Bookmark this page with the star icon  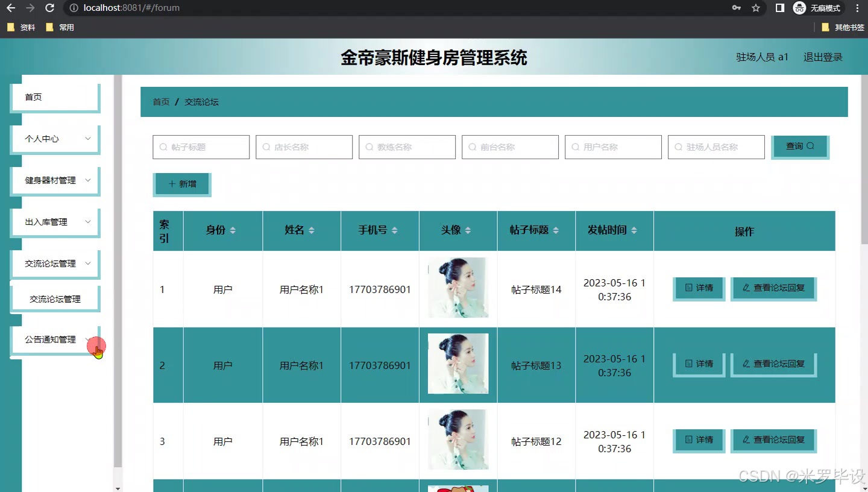coord(756,8)
